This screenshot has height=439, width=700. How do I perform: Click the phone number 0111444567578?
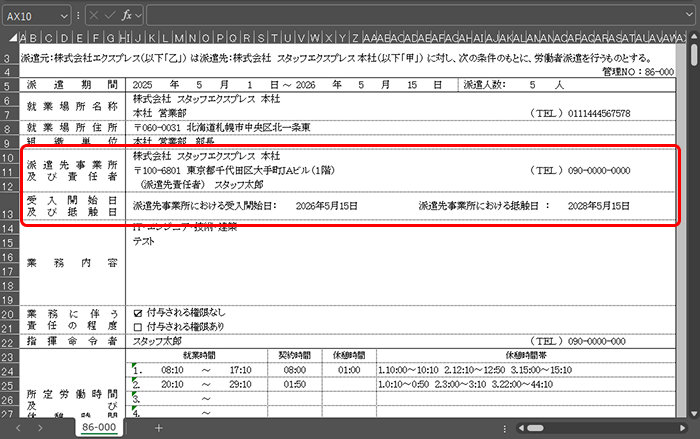pos(599,113)
